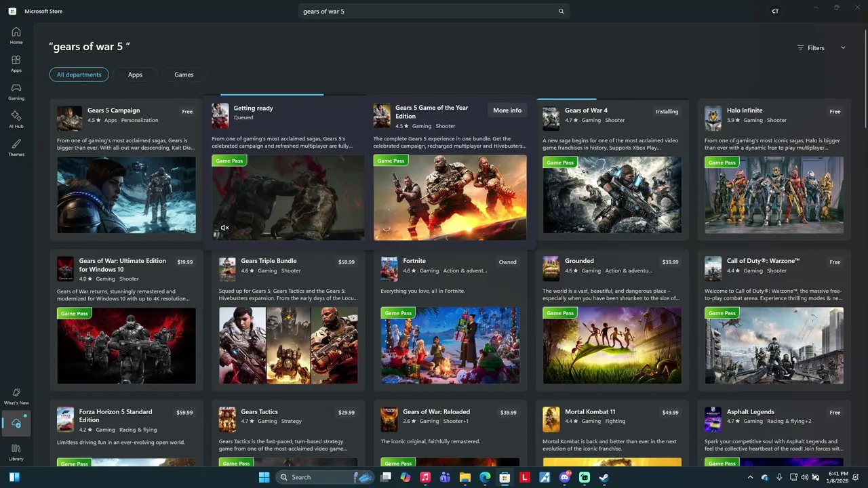Click the $19.99 price on Gears of War: Ultimate Edition

(185, 262)
